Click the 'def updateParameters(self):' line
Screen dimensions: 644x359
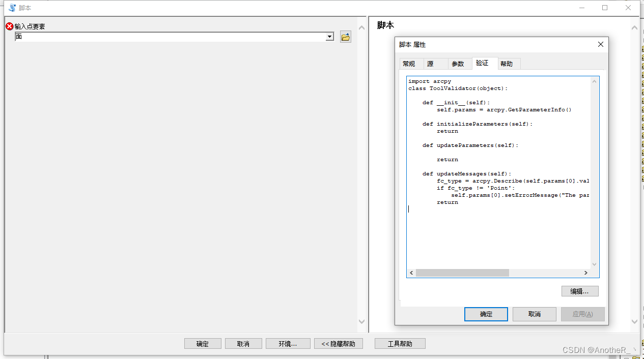[x=470, y=145]
